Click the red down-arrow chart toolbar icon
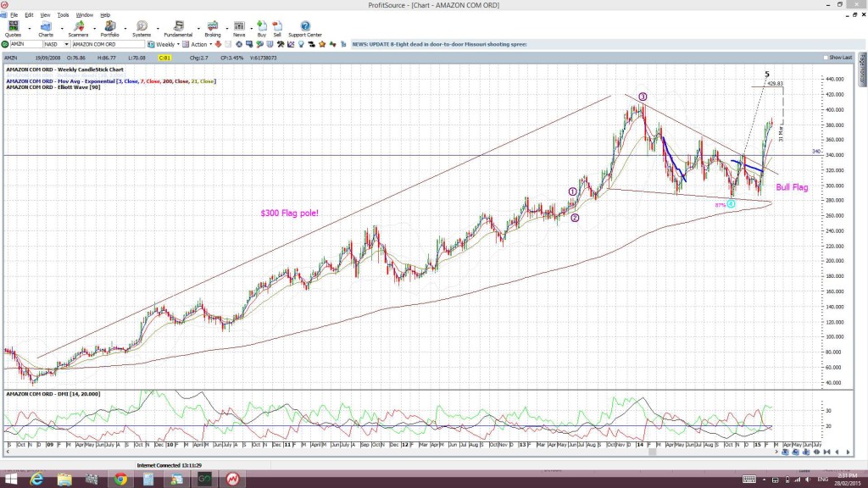This screenshot has height=488, width=868. point(218,44)
